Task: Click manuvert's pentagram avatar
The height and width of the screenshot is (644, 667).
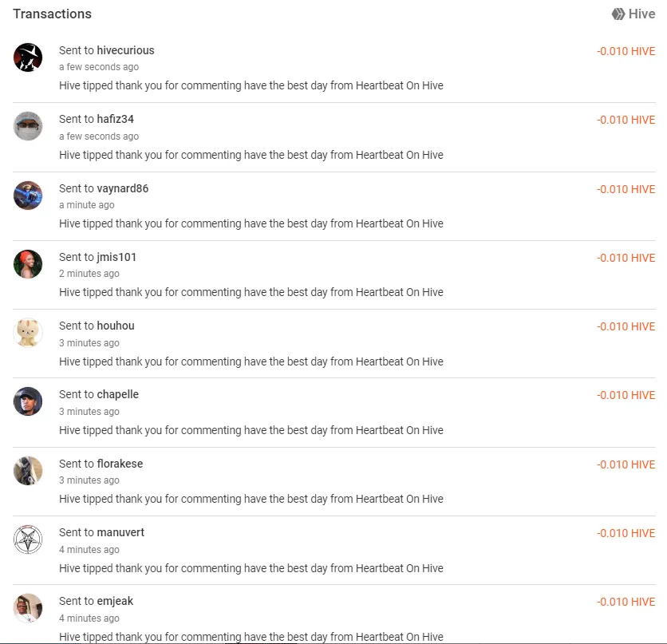Action: coord(28,539)
